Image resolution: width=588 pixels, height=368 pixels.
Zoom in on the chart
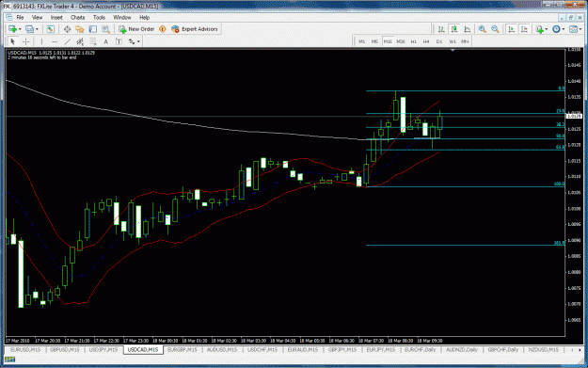[x=483, y=29]
